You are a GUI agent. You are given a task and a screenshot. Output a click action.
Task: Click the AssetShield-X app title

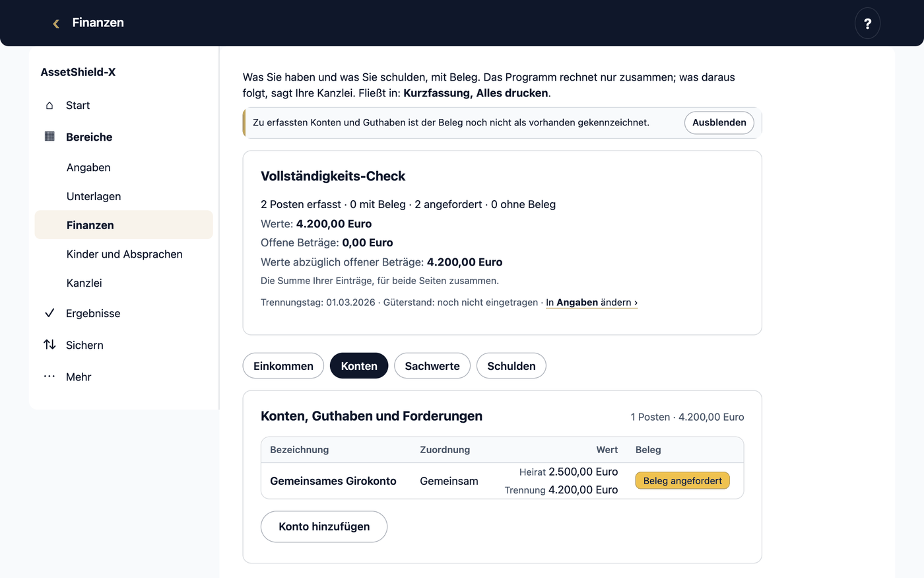click(78, 72)
